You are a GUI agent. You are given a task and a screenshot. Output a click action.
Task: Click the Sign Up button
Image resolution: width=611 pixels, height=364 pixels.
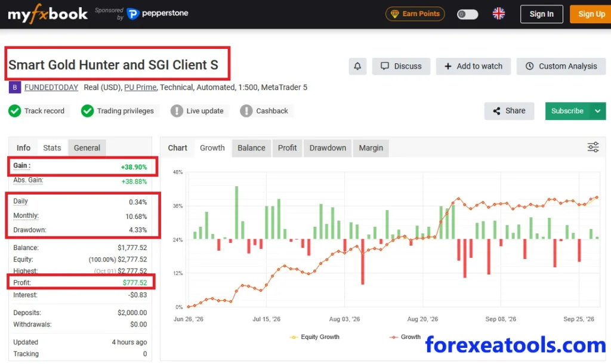[590, 14]
